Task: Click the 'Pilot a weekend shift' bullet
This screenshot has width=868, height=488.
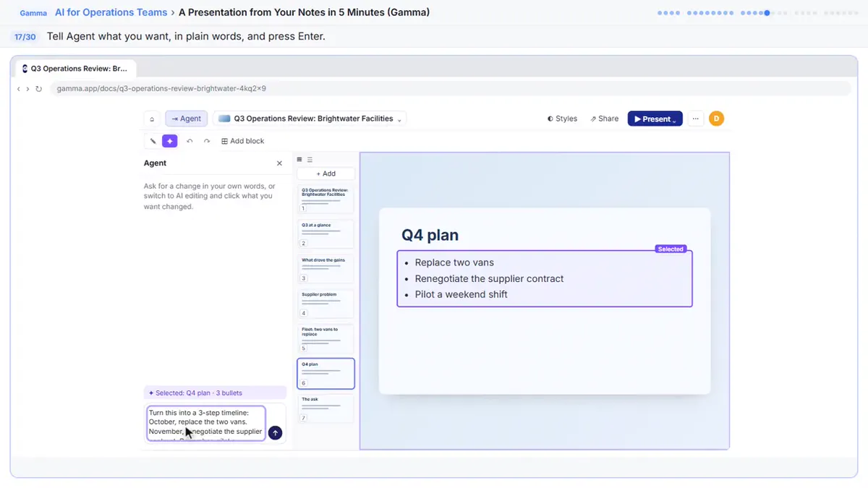Action: (461, 294)
